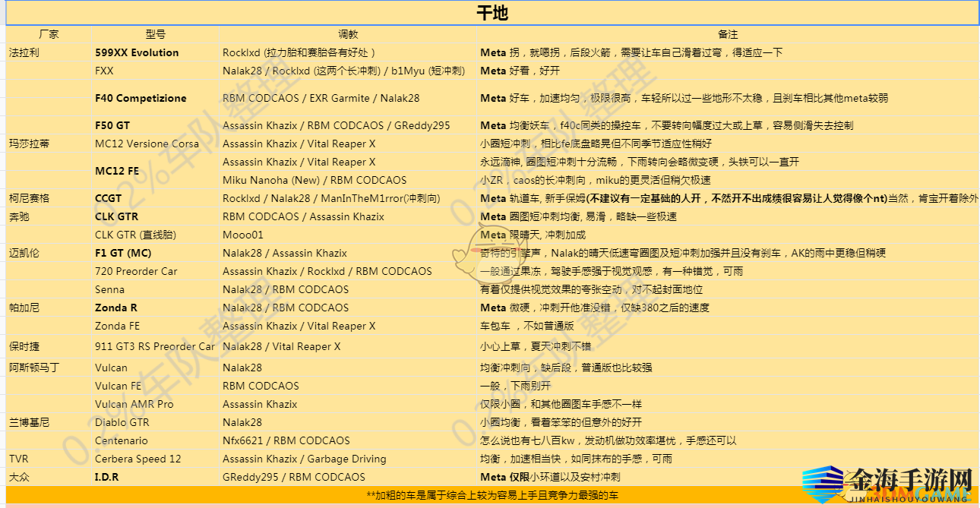
Task: Select the 大众 manufacturer cell
Action: (x=49, y=477)
